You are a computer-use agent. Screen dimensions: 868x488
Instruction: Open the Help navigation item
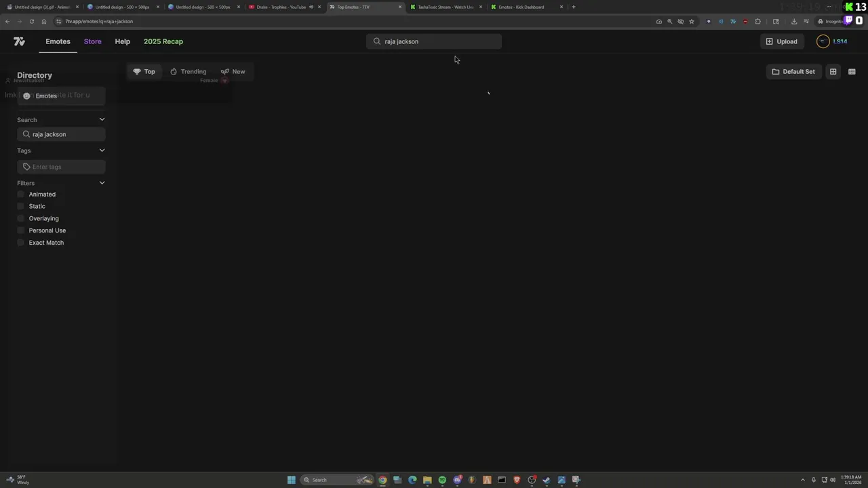coord(122,41)
